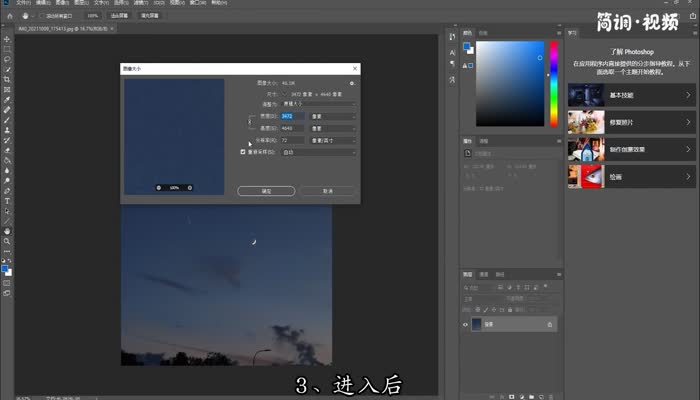Screen dimensions: 700x400
Task: Open the Image Size dialog gear settings
Action: 352,83
